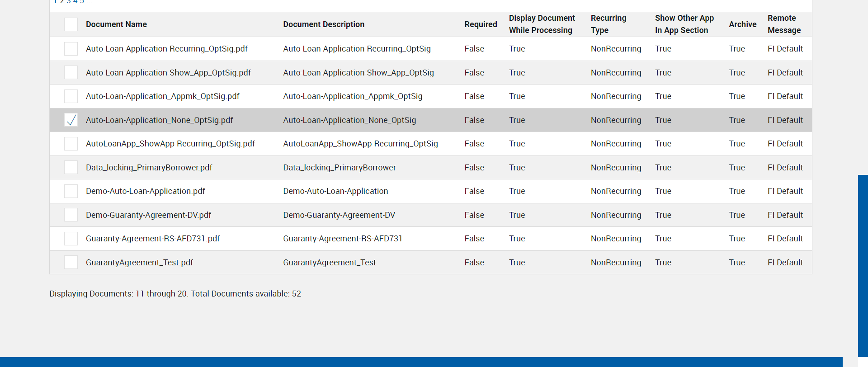This screenshot has height=367, width=868.
Task: Click the Recurring Type column header
Action: [x=609, y=24]
